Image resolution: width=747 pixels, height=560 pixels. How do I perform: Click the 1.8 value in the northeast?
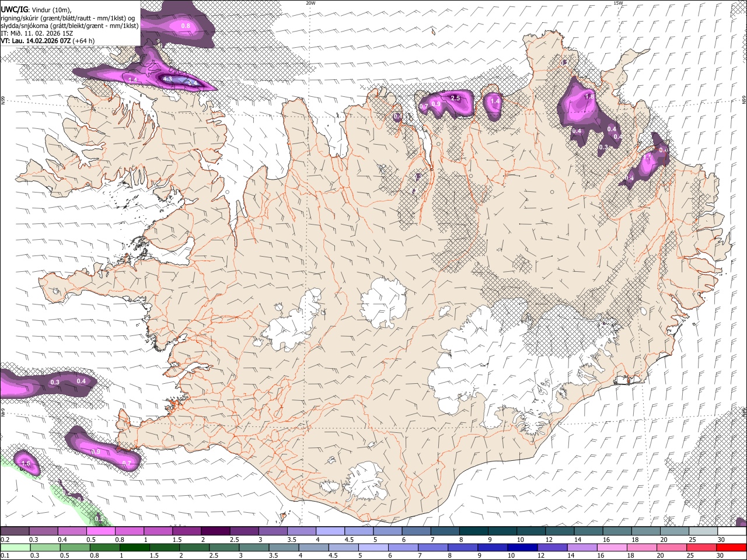tap(589, 97)
